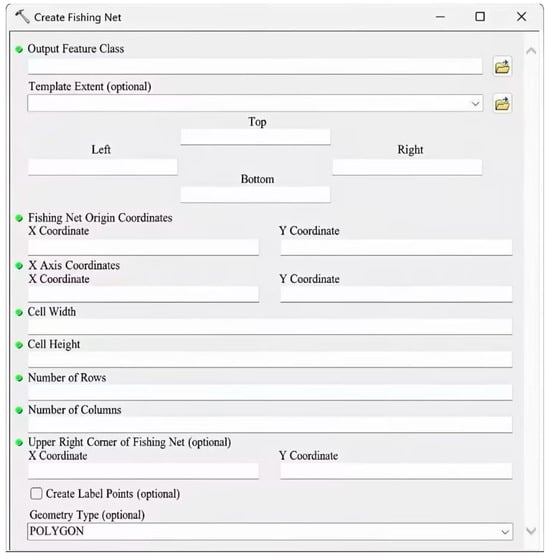
Task: Minimize the Create Fishing Net dialog
Action: (x=441, y=16)
